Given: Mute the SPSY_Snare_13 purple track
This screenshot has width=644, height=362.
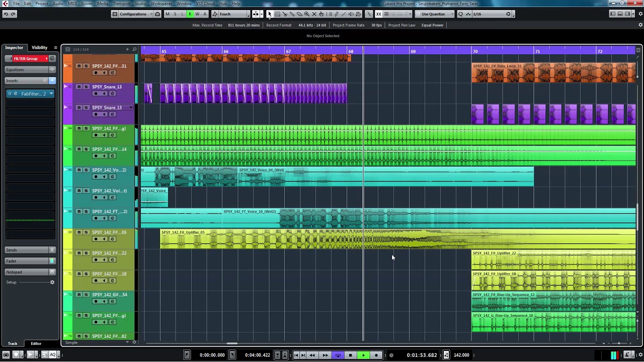Looking at the screenshot, I should [78, 87].
